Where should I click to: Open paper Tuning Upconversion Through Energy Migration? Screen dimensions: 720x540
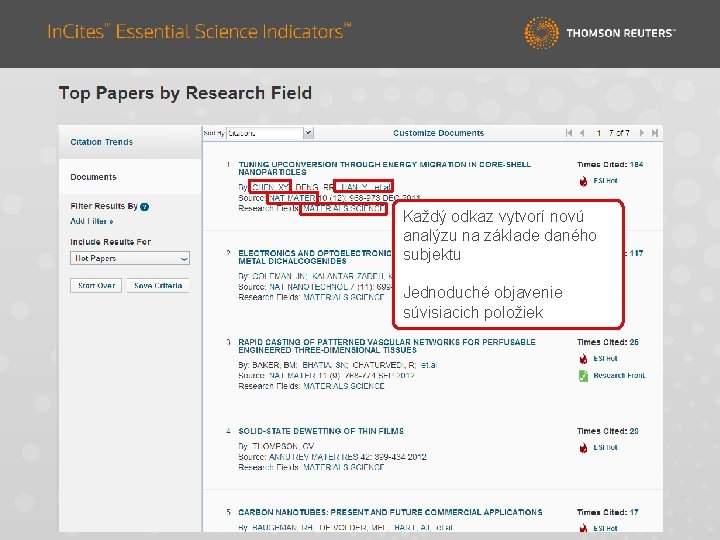[384, 168]
